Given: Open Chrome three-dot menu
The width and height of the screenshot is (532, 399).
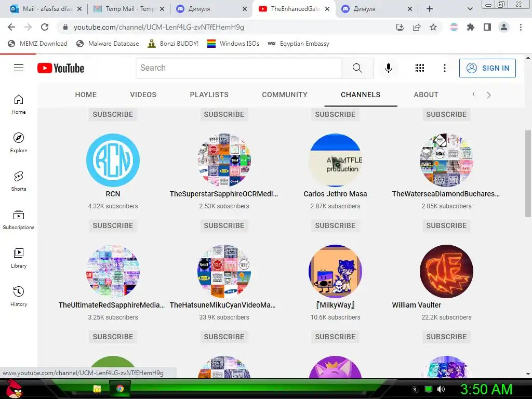Looking at the screenshot, I should (x=521, y=27).
